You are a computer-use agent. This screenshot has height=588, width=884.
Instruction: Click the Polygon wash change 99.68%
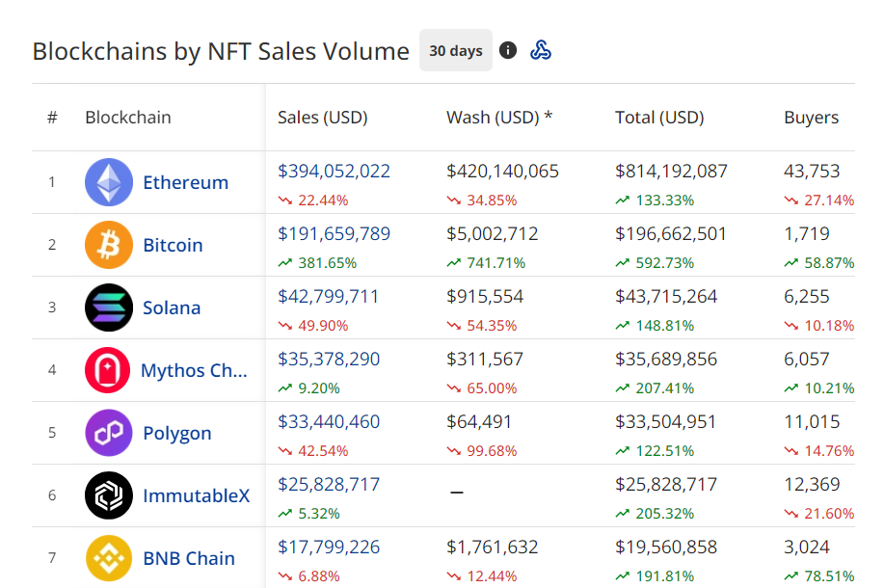click(481, 450)
